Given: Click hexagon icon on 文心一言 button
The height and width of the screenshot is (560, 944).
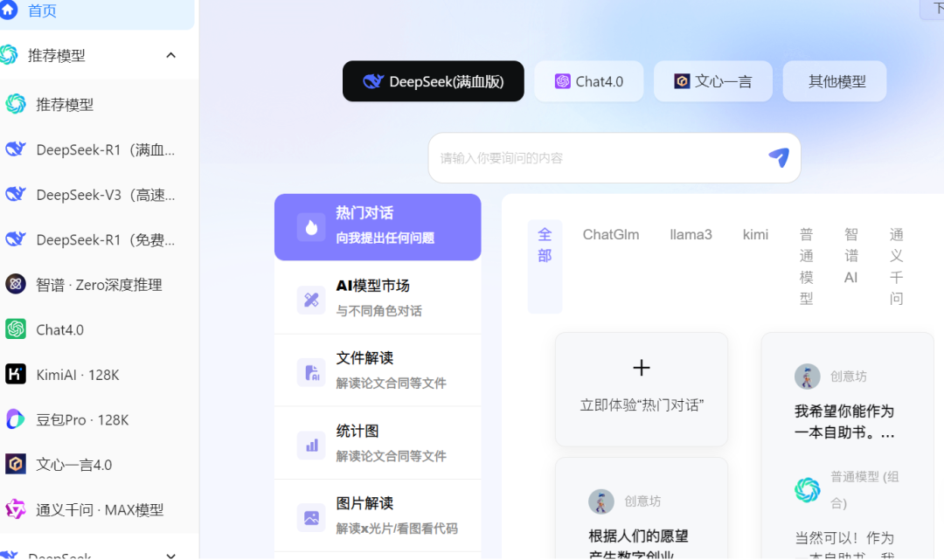Looking at the screenshot, I should tap(682, 81).
